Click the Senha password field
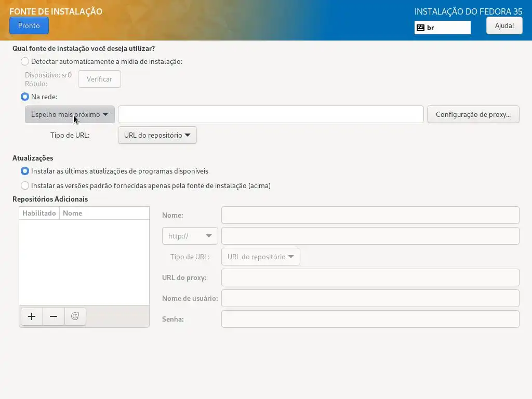The width and height of the screenshot is (532, 399). tap(370, 319)
